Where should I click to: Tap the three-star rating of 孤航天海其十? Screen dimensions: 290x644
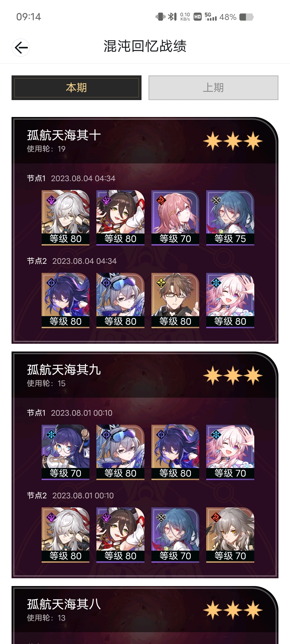pyautogui.click(x=233, y=141)
